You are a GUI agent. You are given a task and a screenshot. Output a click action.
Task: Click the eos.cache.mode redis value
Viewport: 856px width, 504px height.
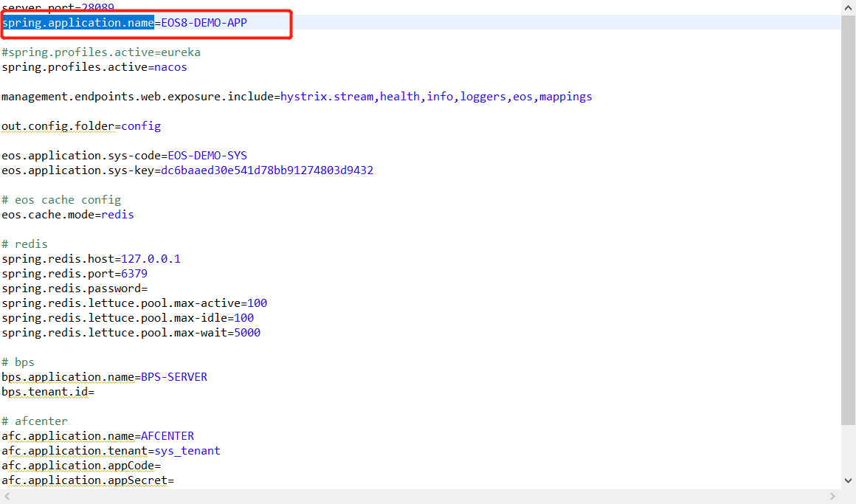click(x=117, y=215)
